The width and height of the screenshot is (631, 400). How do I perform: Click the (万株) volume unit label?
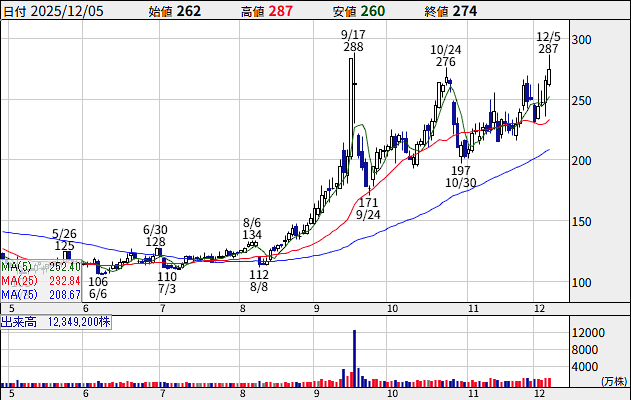tap(615, 381)
